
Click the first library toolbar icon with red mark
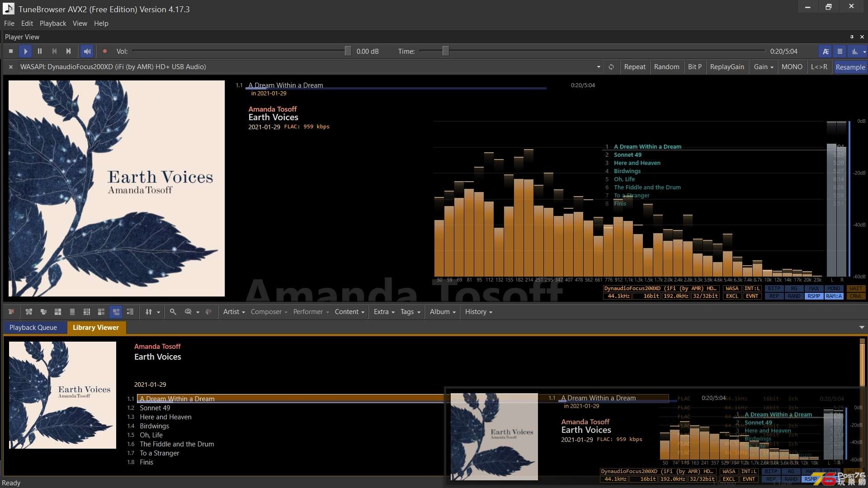11,312
